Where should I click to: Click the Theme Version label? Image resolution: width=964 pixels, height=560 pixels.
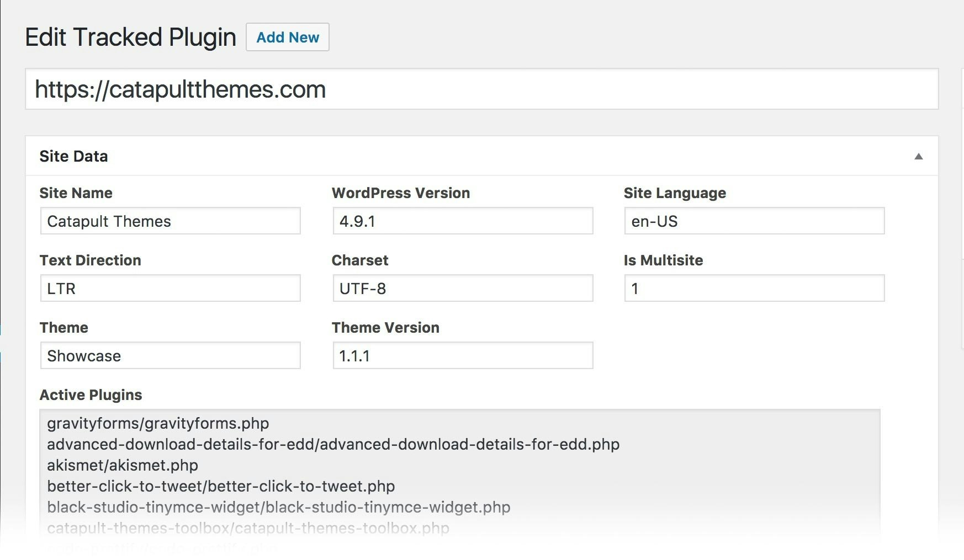pyautogui.click(x=385, y=328)
